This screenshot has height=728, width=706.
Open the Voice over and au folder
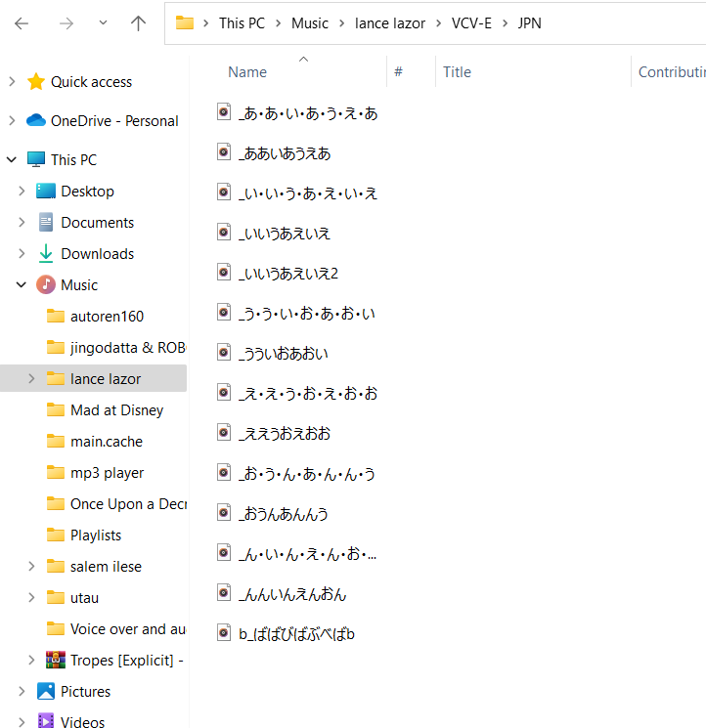(128, 628)
